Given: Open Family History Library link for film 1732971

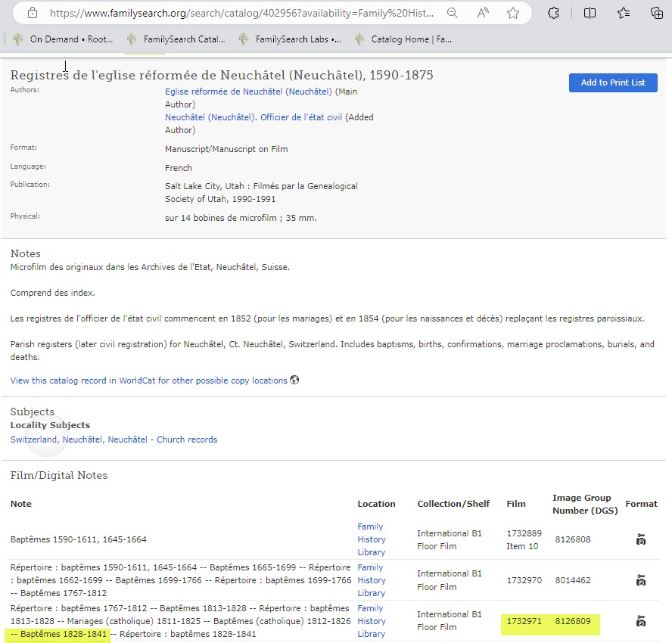Looking at the screenshot, I should (x=372, y=621).
